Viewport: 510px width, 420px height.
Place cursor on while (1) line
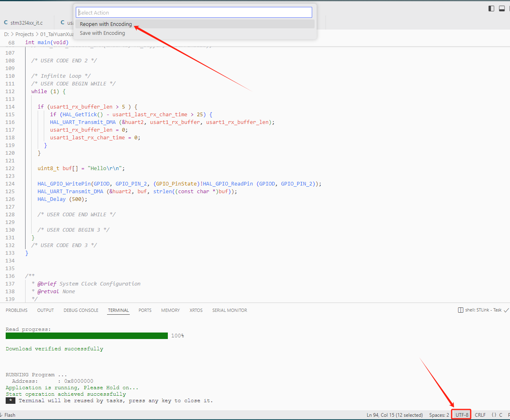point(48,92)
